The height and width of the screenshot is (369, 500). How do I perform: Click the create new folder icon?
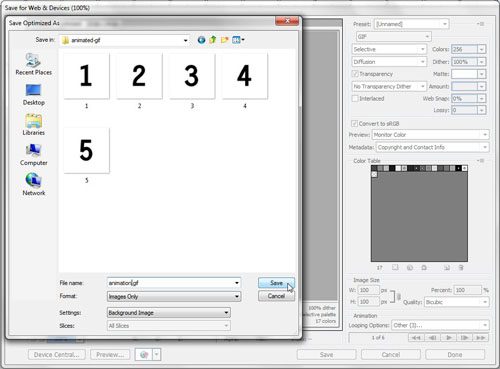click(225, 40)
